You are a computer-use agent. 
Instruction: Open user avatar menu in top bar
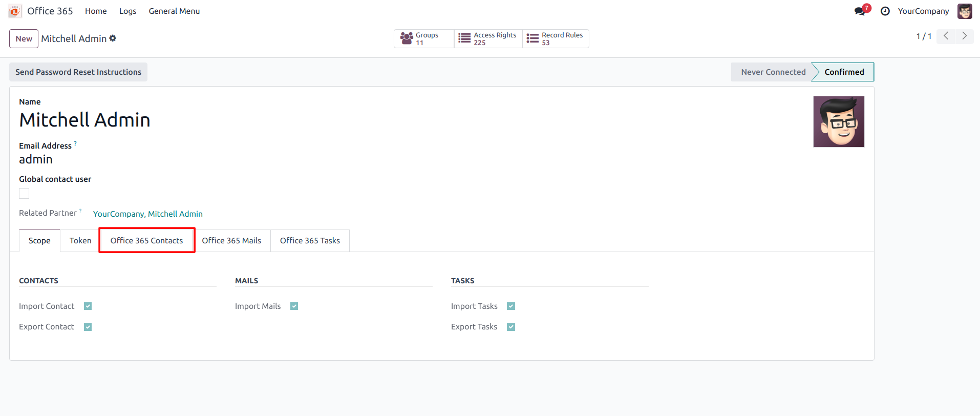(x=965, y=11)
